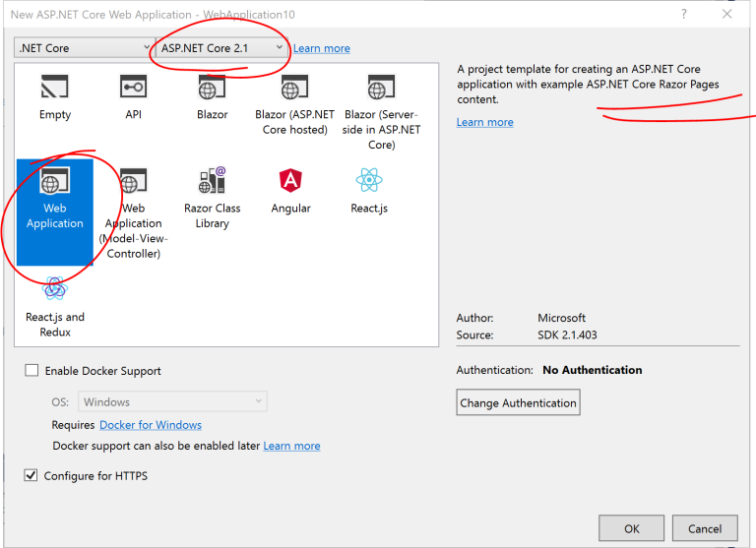The width and height of the screenshot is (756, 548).
Task: Uncheck Configure for HTTPS
Action: [31, 475]
